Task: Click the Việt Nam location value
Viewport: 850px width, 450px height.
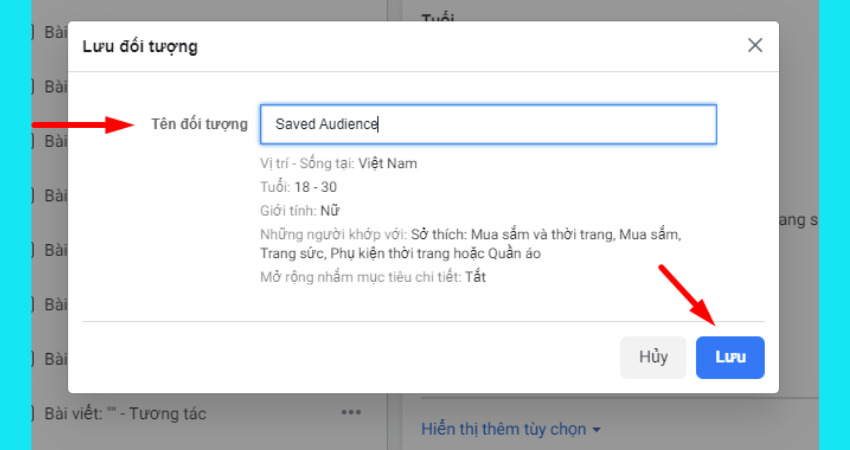Action: [388, 163]
